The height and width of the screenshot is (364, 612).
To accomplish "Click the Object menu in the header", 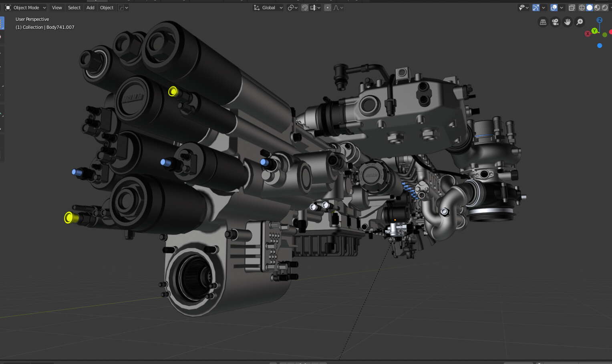I will point(106,7).
